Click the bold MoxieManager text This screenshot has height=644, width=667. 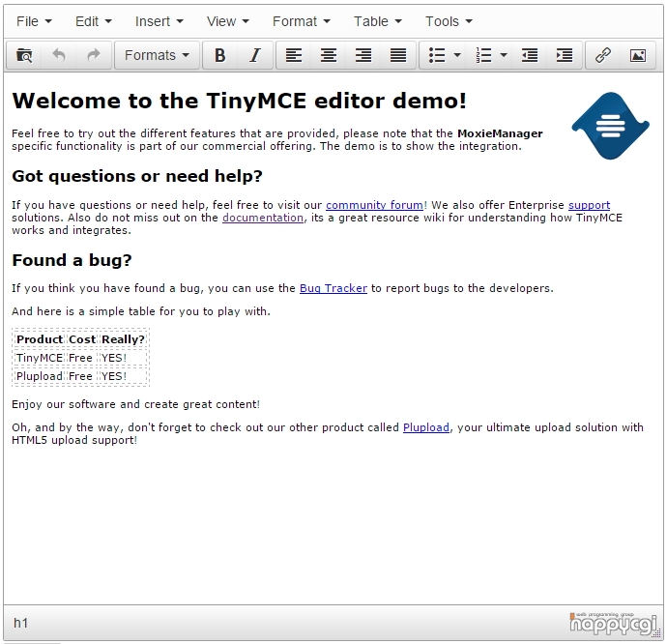click(x=500, y=133)
